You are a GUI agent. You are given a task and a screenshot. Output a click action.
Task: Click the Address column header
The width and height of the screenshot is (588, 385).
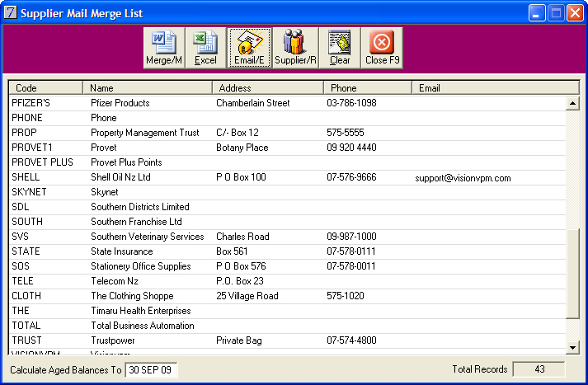[x=268, y=87]
